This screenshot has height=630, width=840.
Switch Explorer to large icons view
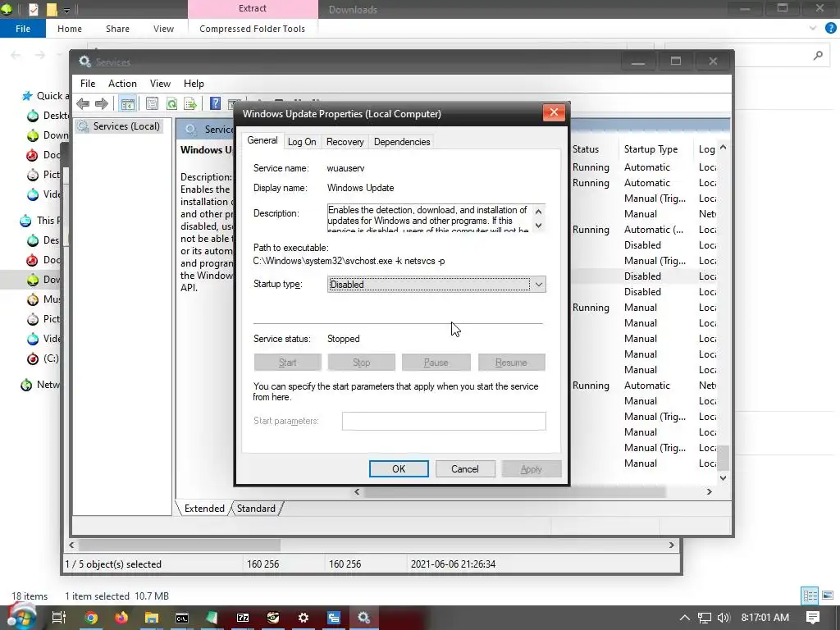pyautogui.click(x=828, y=596)
